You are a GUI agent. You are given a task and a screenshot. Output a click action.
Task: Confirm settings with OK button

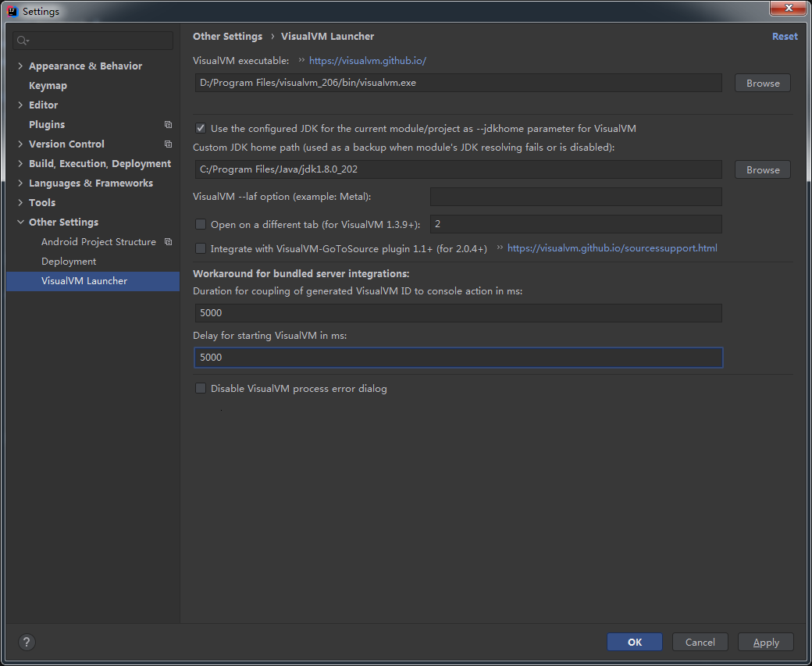[634, 642]
